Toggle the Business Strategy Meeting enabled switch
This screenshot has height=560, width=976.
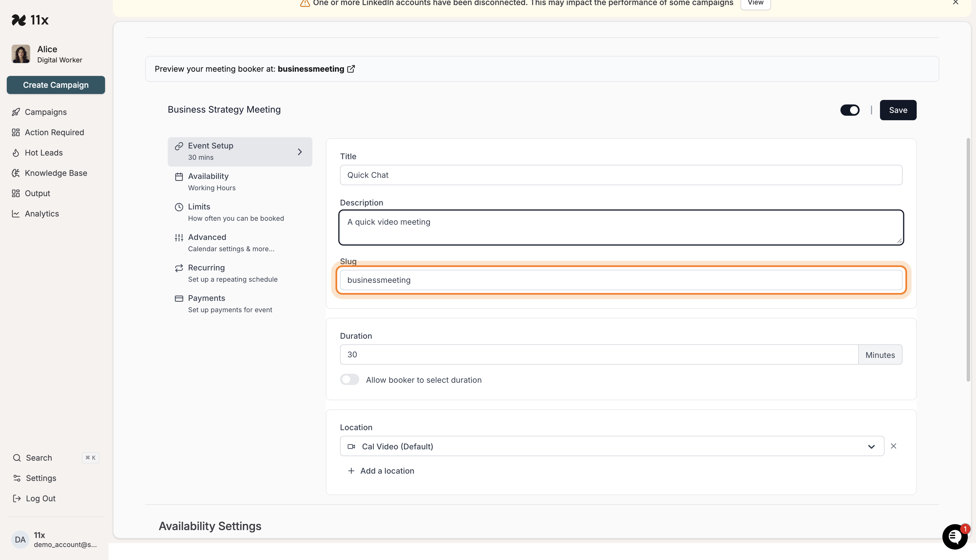(x=849, y=110)
